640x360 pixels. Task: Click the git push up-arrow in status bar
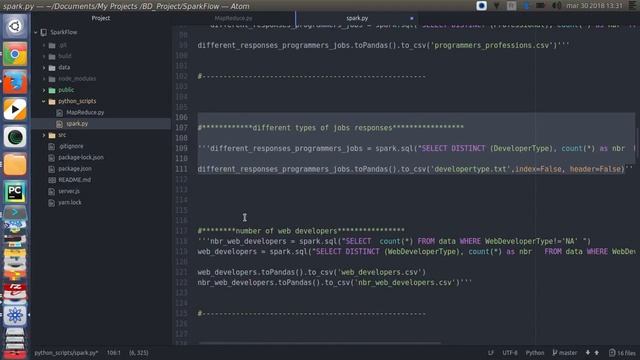pos(597,353)
